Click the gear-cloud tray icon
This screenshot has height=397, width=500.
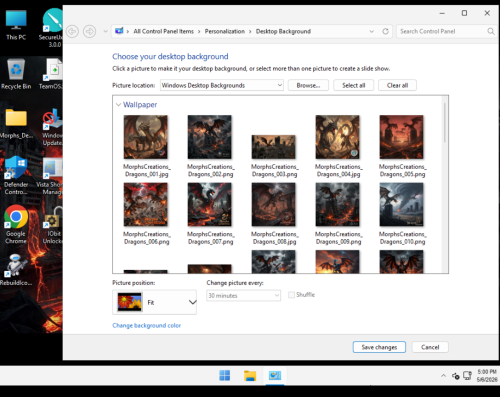(x=456, y=376)
